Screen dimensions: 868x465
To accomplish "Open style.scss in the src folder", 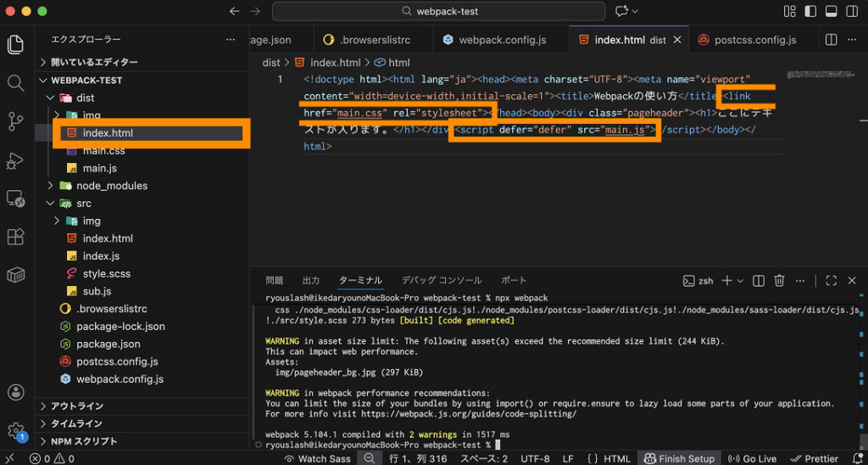I will [x=106, y=273].
